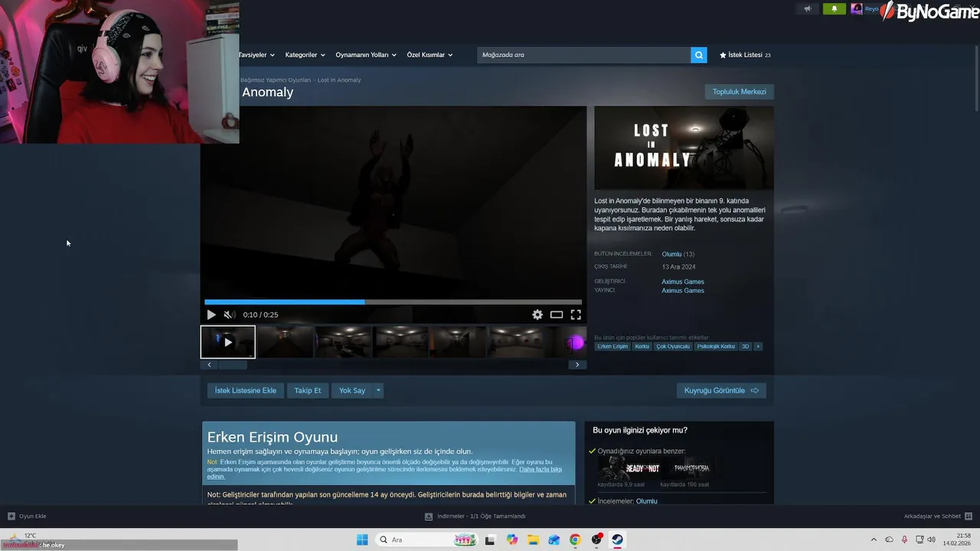Image resolution: width=980 pixels, height=551 pixels.
Task: Open the Olumlu all-reviews summary
Action: point(671,254)
